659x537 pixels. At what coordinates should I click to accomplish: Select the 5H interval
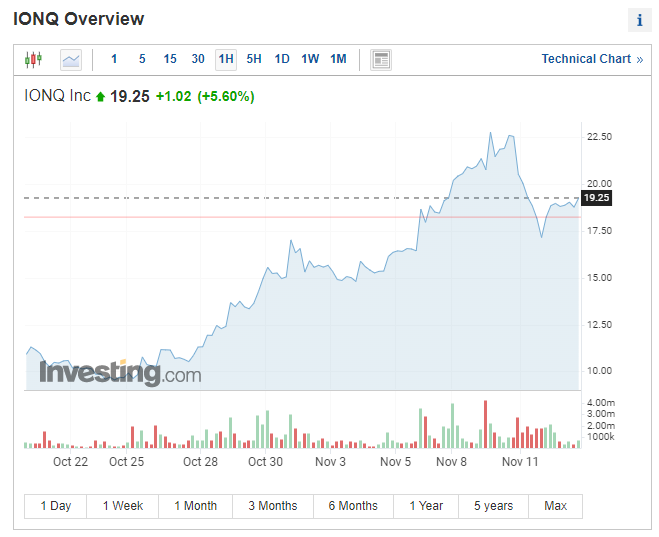tap(254, 59)
